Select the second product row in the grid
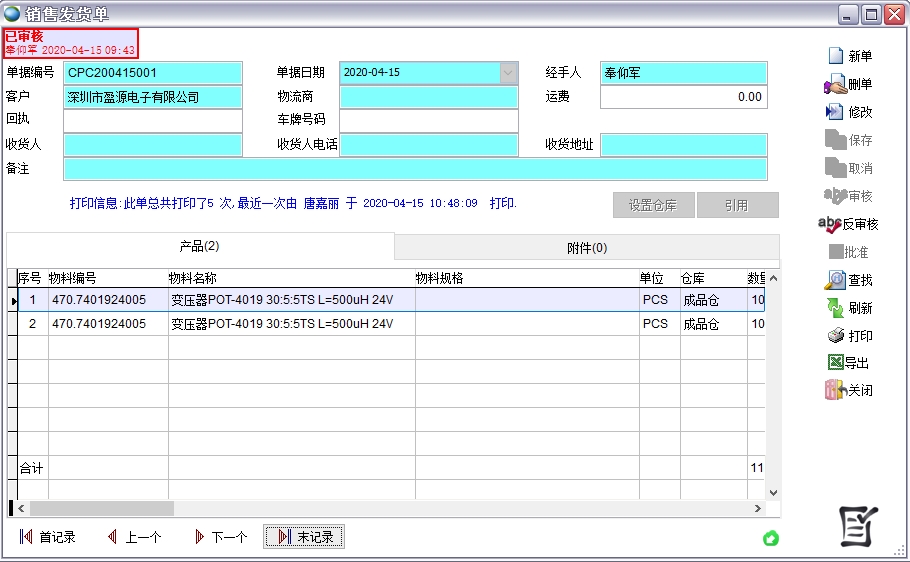Image resolution: width=910 pixels, height=562 pixels. tap(300, 324)
